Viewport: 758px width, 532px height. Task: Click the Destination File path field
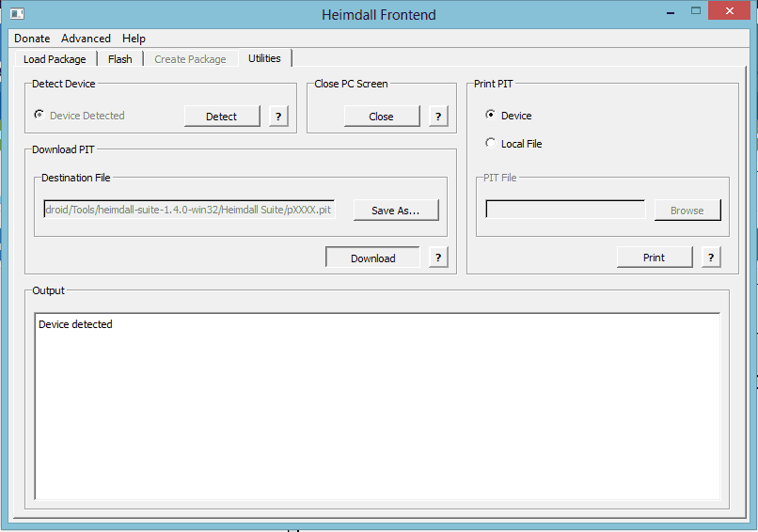pyautogui.click(x=189, y=210)
